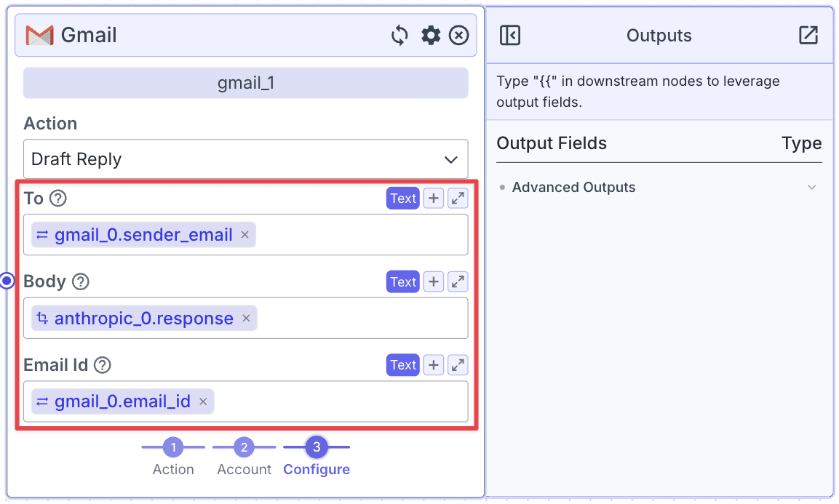Add a variable with To field plus
Image resolution: width=839 pixels, height=504 pixels.
point(434,199)
